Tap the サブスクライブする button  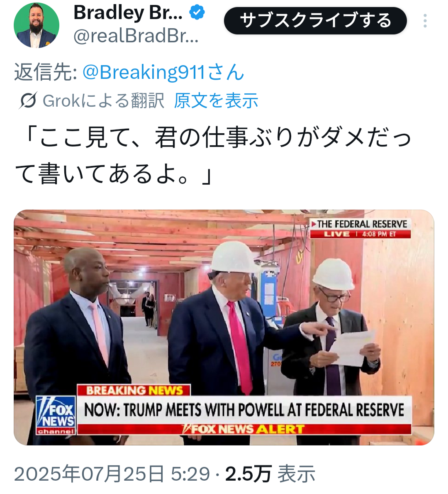click(x=315, y=21)
